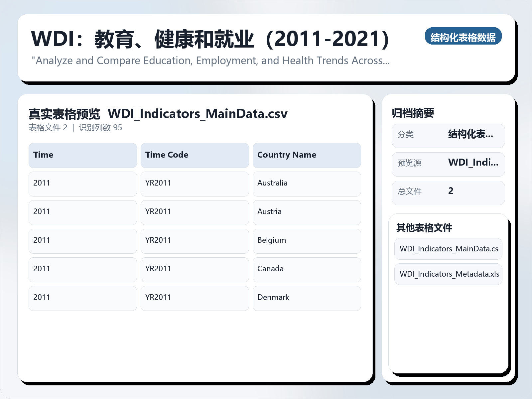
Task: Click the 结构化表格数据 badge
Action: point(464,37)
